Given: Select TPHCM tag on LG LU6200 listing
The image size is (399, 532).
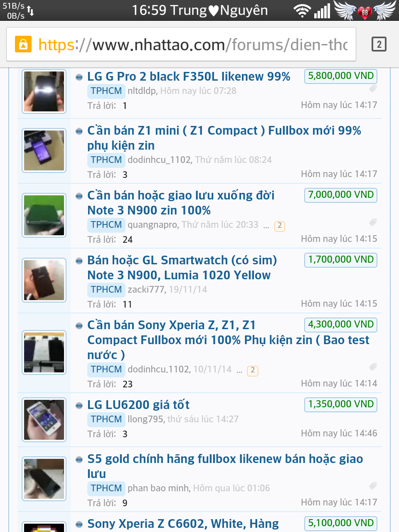Looking at the screenshot, I should 106,419.
